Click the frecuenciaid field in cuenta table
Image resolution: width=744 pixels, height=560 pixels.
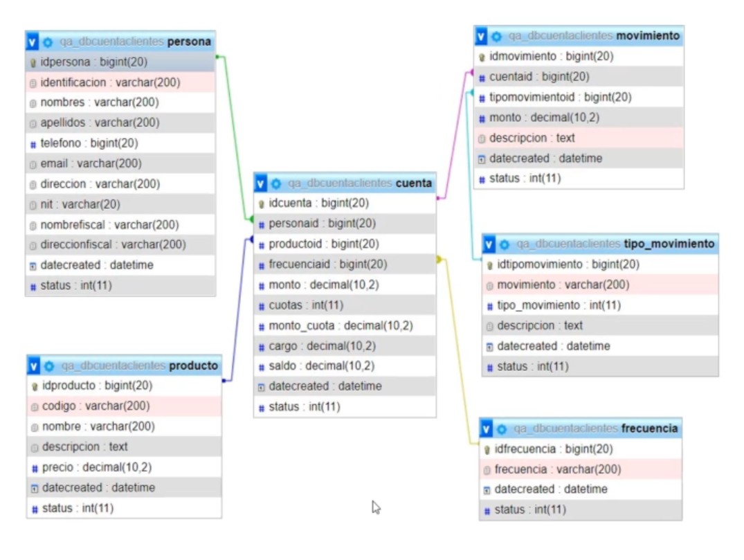(x=327, y=264)
